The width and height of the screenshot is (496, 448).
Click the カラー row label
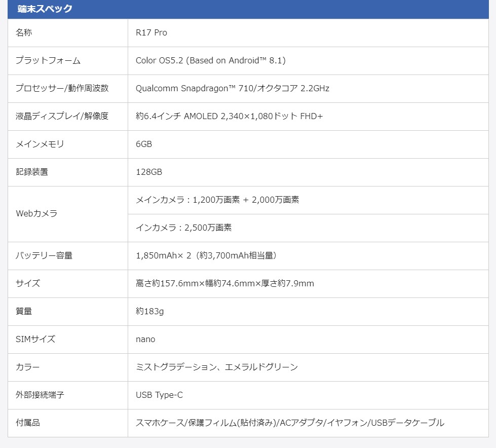click(27, 367)
